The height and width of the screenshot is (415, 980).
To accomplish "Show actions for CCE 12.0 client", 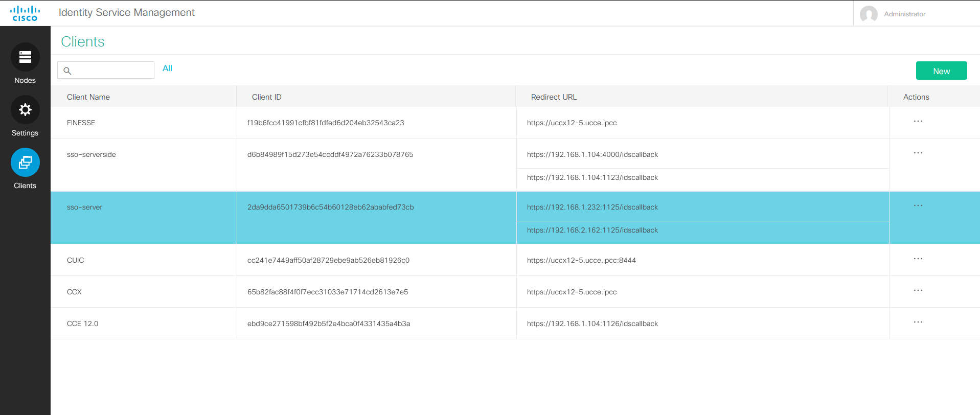I will [x=918, y=322].
